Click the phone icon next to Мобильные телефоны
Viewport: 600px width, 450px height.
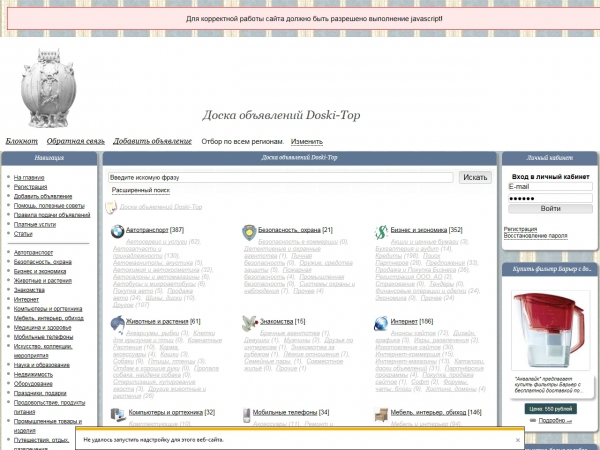click(247, 415)
